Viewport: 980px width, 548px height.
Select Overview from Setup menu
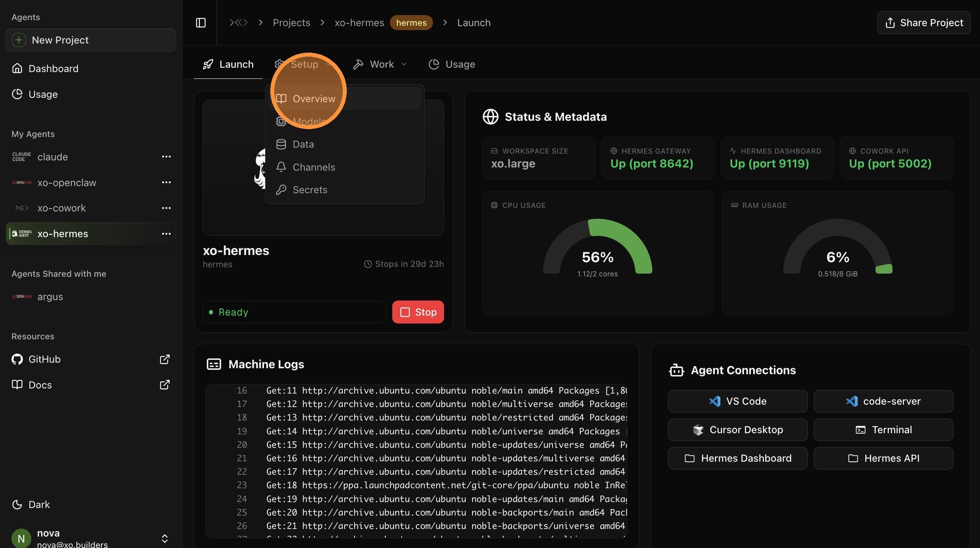pos(345,99)
